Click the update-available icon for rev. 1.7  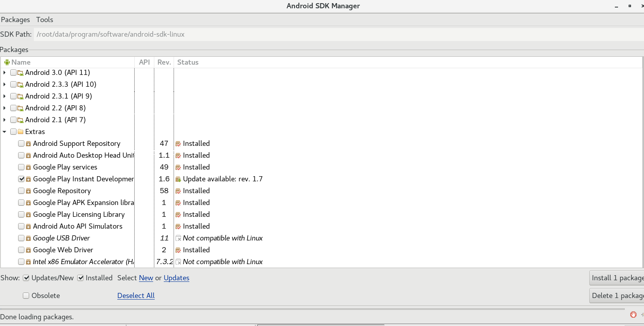coord(178,179)
